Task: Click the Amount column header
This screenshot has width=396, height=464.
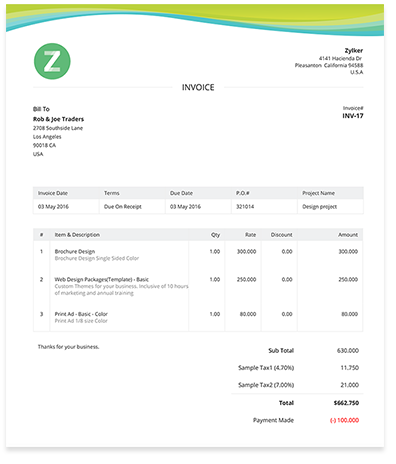Action: [348, 235]
